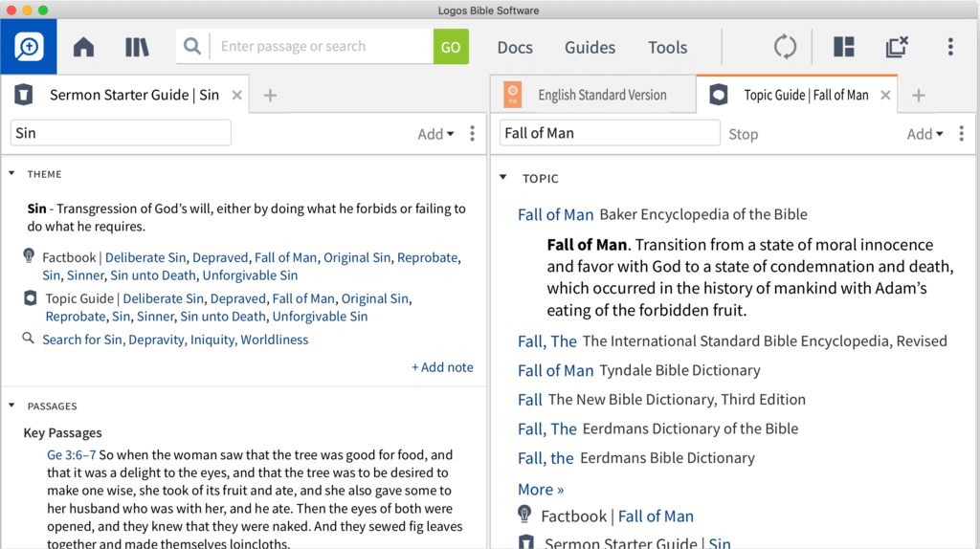Open Fall, The International Standard Bible Encyclopedia entry
This screenshot has height=549, width=980.
point(546,341)
